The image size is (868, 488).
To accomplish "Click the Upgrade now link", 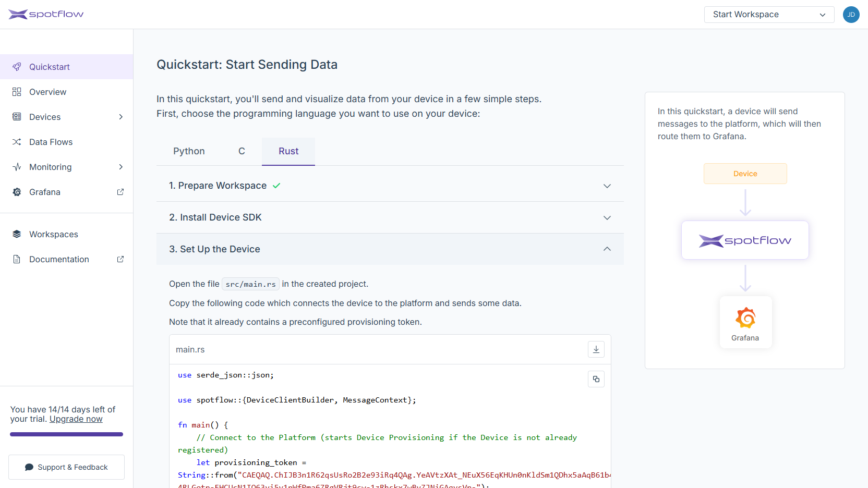I will pyautogui.click(x=76, y=419).
